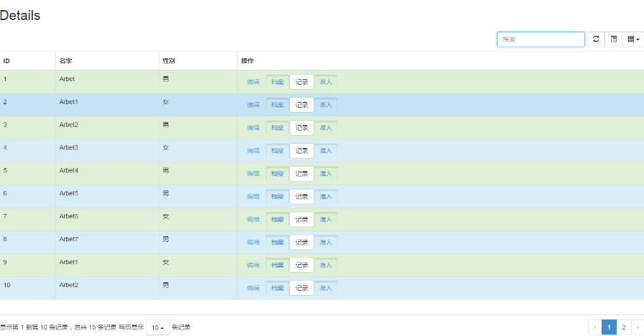Click 记录 button in row 10
Image resolution: width=644 pixels, height=336 pixels.
(302, 289)
